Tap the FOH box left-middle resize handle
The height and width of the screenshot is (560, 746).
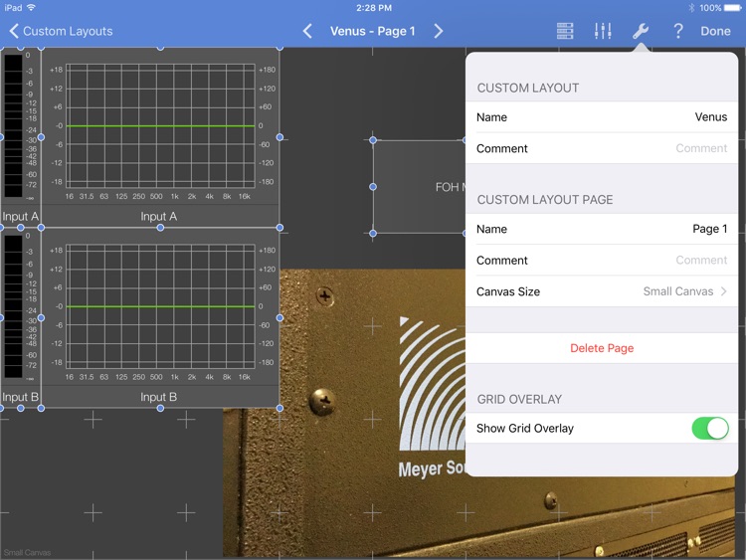coord(373,187)
